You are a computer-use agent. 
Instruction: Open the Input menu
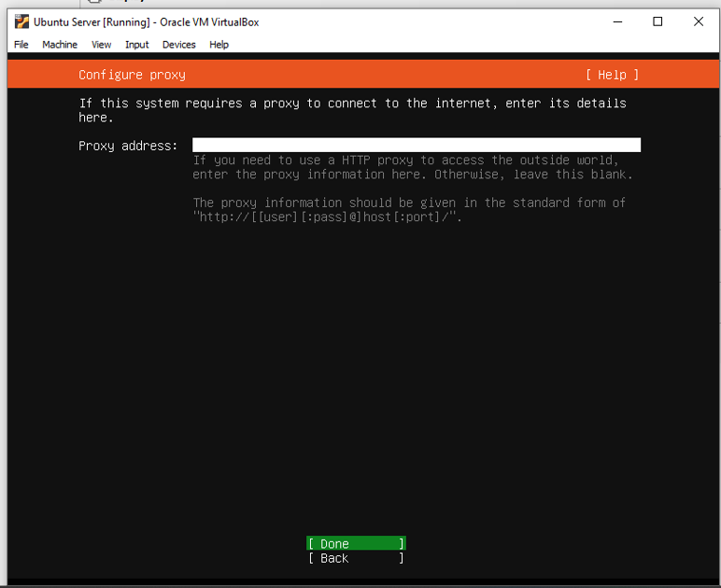[136, 44]
